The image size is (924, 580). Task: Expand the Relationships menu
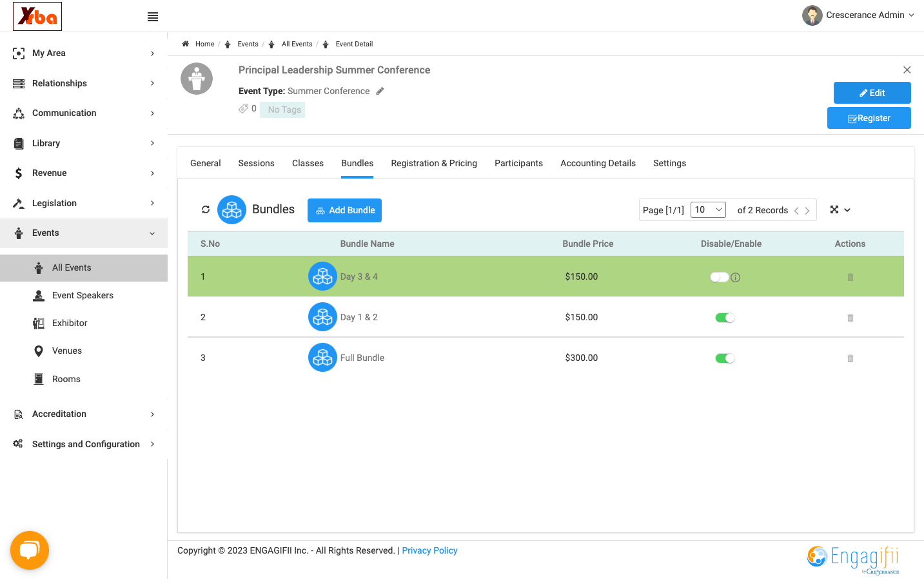[84, 83]
